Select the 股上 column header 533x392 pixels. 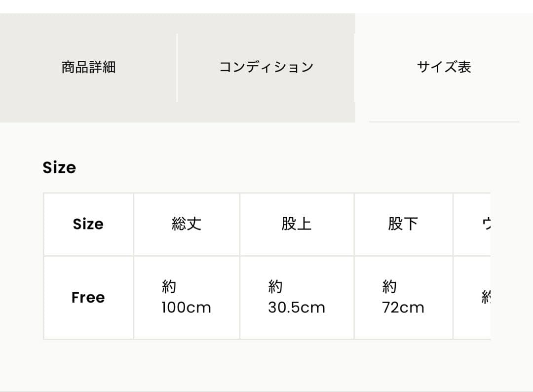pos(297,224)
